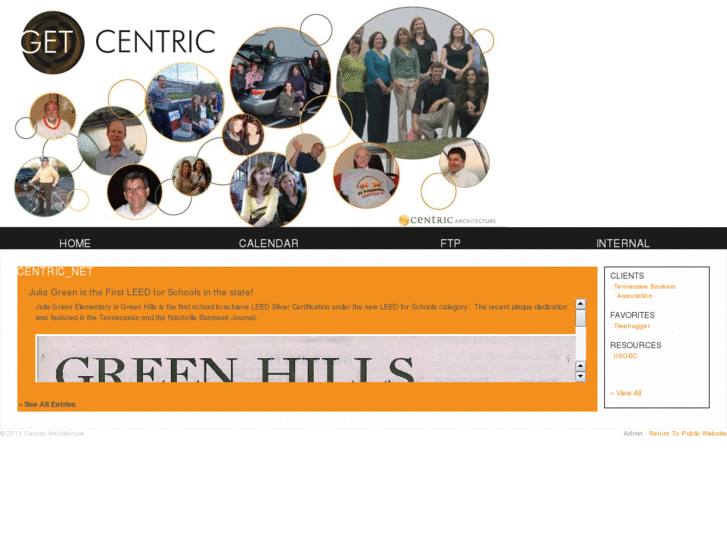This screenshot has height=545, width=727.
Task: Click the photo of people in car trunk
Action: (x=280, y=77)
